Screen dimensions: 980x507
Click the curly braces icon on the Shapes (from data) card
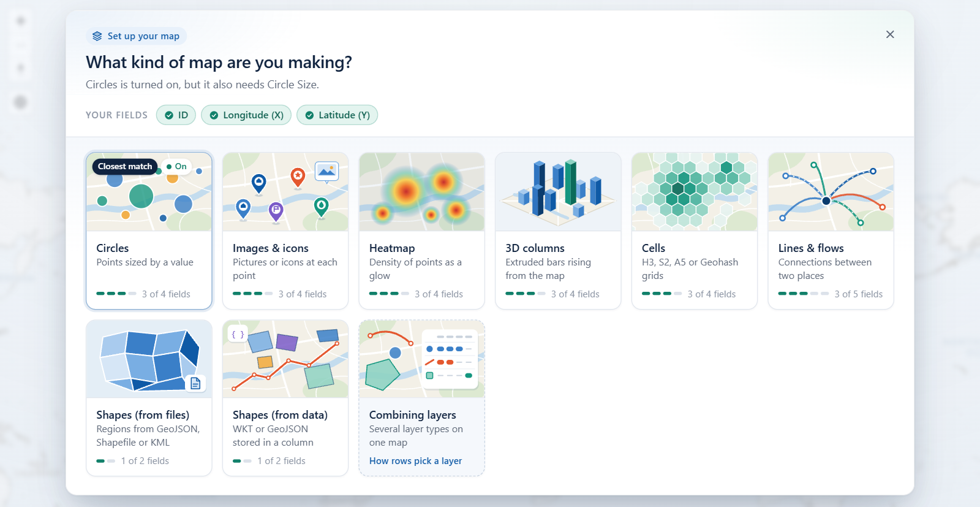tap(238, 334)
